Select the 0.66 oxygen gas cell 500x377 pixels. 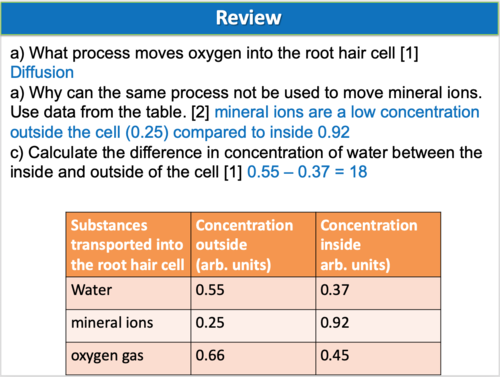coord(253,358)
